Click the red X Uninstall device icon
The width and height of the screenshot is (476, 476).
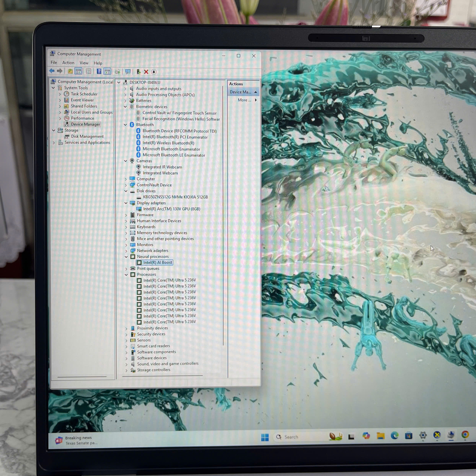146,72
